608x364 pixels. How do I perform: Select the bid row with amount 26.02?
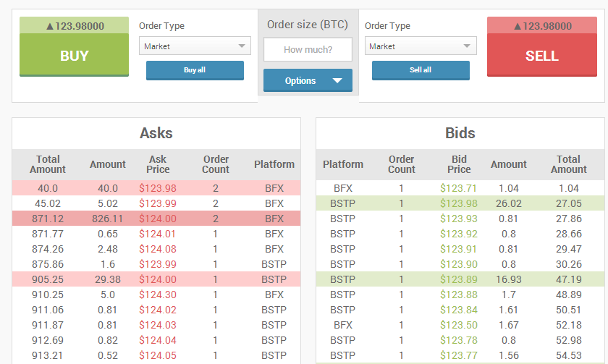(460, 203)
